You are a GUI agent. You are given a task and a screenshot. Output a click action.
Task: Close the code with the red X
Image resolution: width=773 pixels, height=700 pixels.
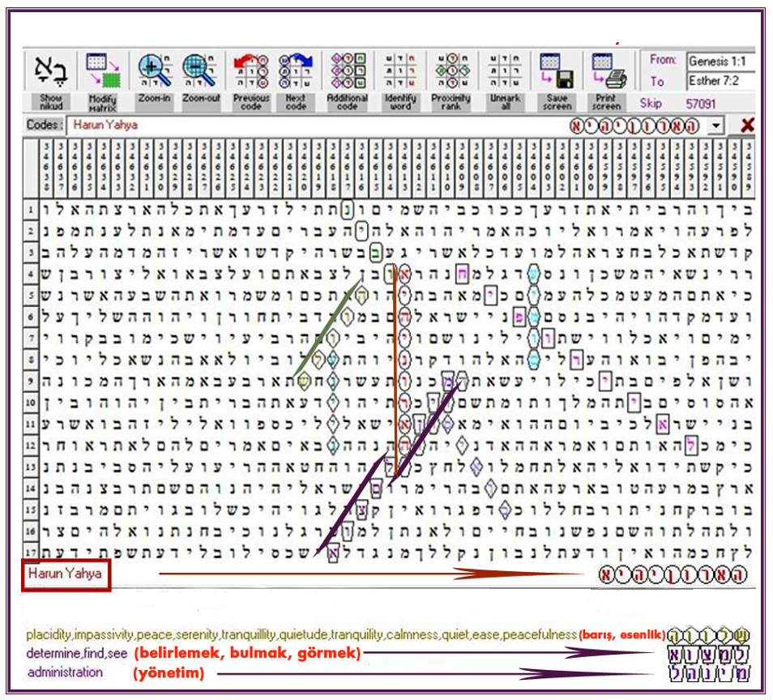[747, 126]
